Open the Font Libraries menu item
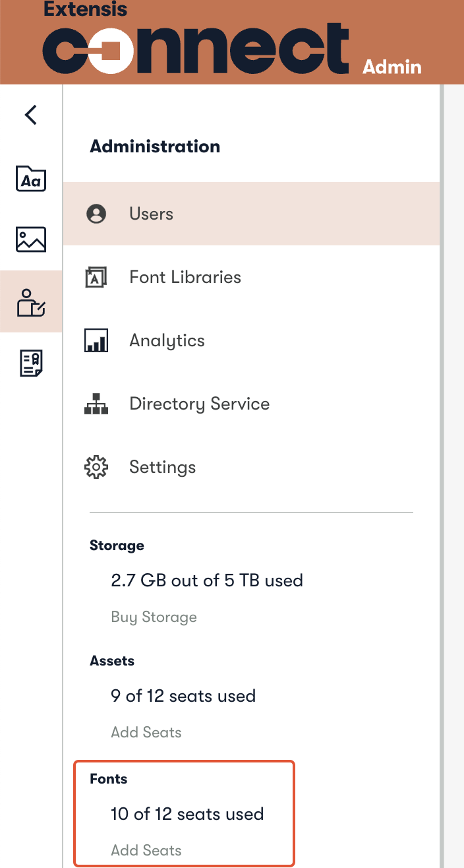The width and height of the screenshot is (464, 868). (251, 277)
